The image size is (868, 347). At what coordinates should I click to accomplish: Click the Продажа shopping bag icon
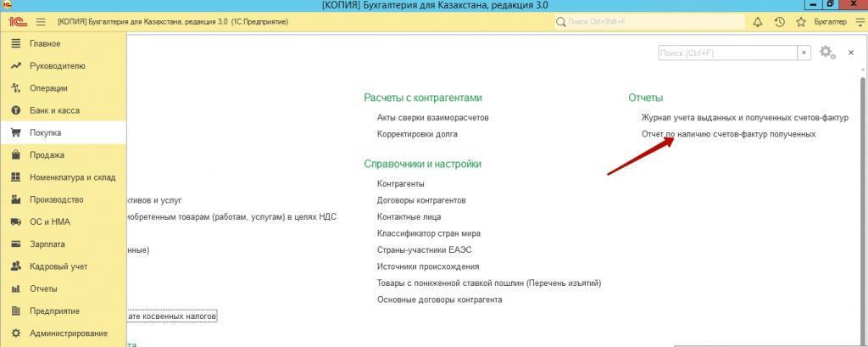(16, 155)
